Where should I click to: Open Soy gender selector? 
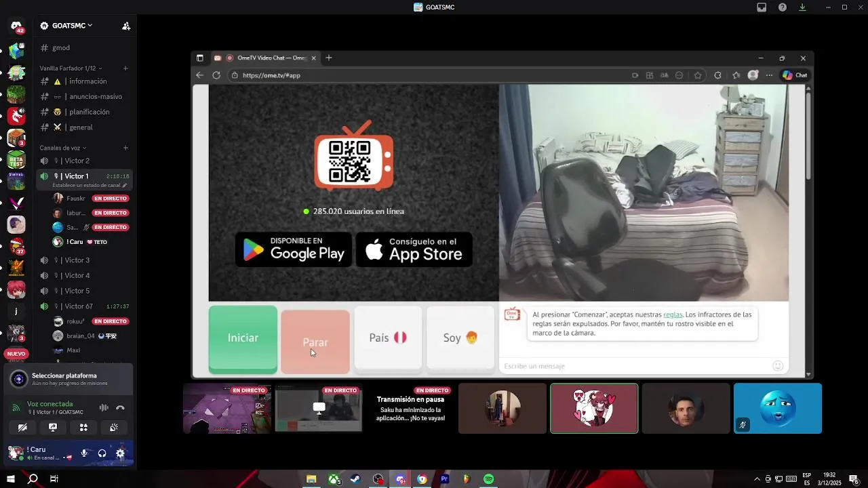coord(460,338)
